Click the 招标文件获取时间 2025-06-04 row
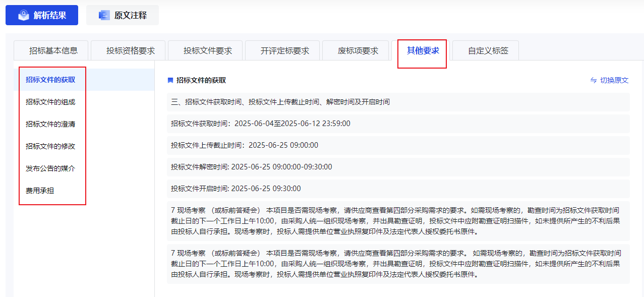This screenshot has width=644, height=297. (398, 124)
